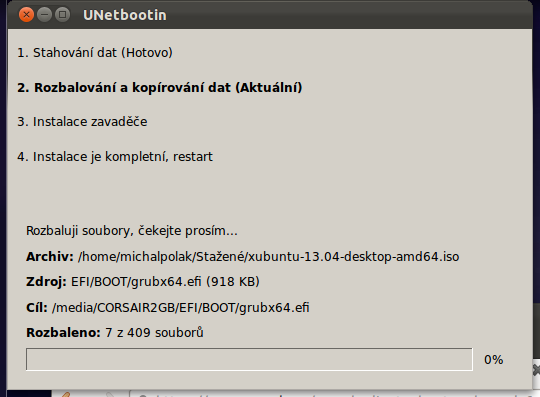
Task: Select step 4 Instalace je kompletní, restart
Action: (x=115, y=157)
